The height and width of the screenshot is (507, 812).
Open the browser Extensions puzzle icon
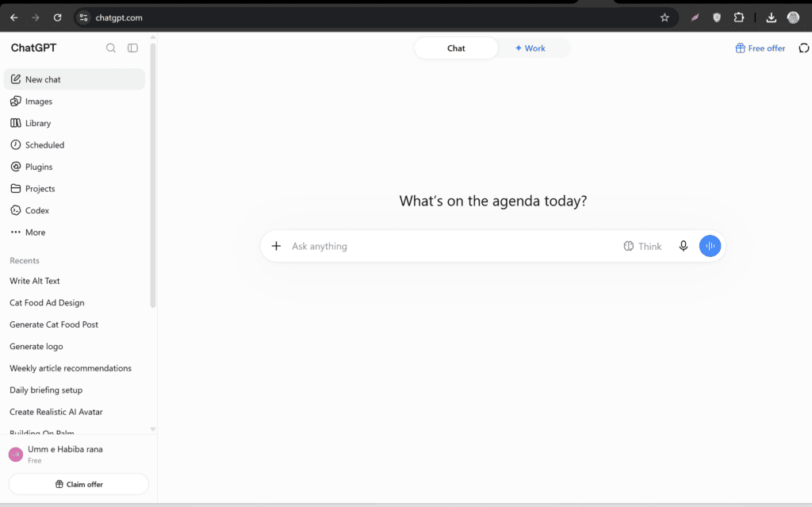coord(739,17)
